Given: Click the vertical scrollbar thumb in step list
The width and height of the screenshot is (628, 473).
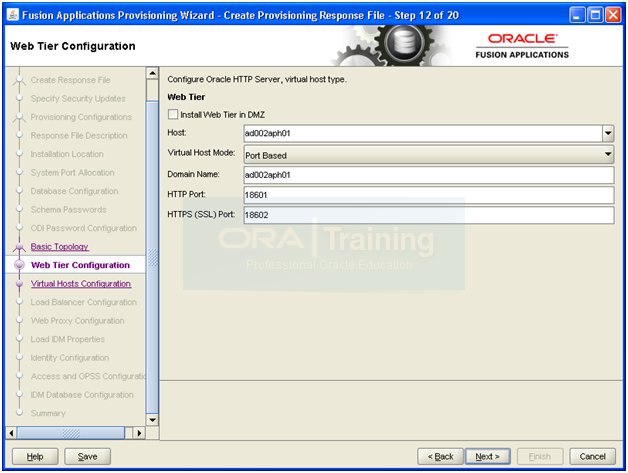Looking at the screenshot, I should 152,257.
